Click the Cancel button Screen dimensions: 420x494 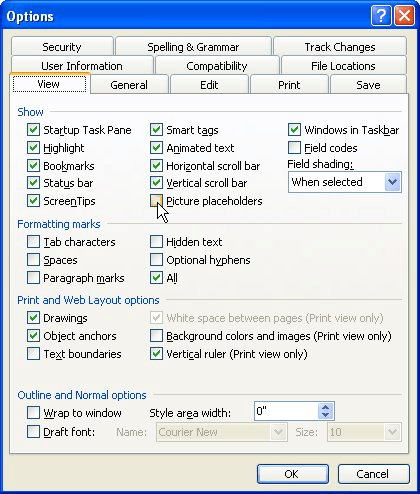pos(373,474)
